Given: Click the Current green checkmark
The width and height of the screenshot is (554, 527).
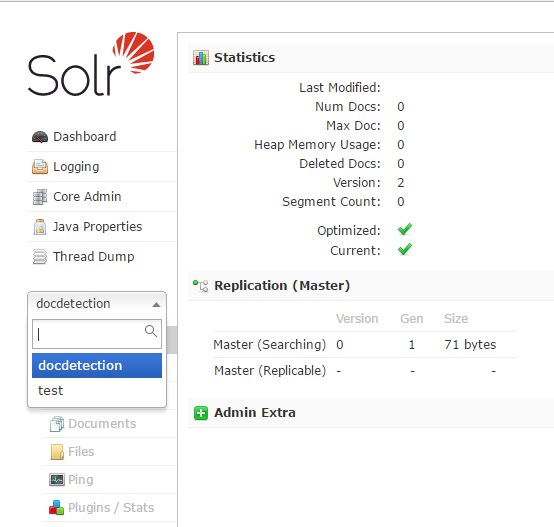Looking at the screenshot, I should (405, 249).
